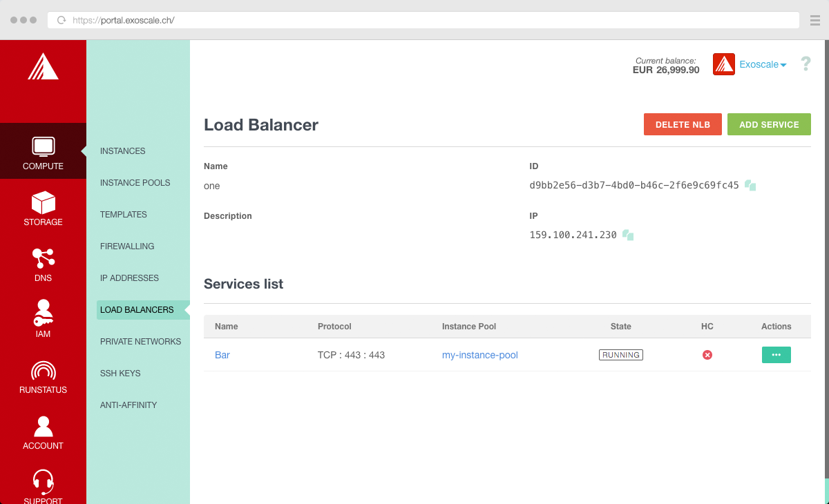This screenshot has width=829, height=504.
Task: Open the Compute section
Action: [43, 151]
